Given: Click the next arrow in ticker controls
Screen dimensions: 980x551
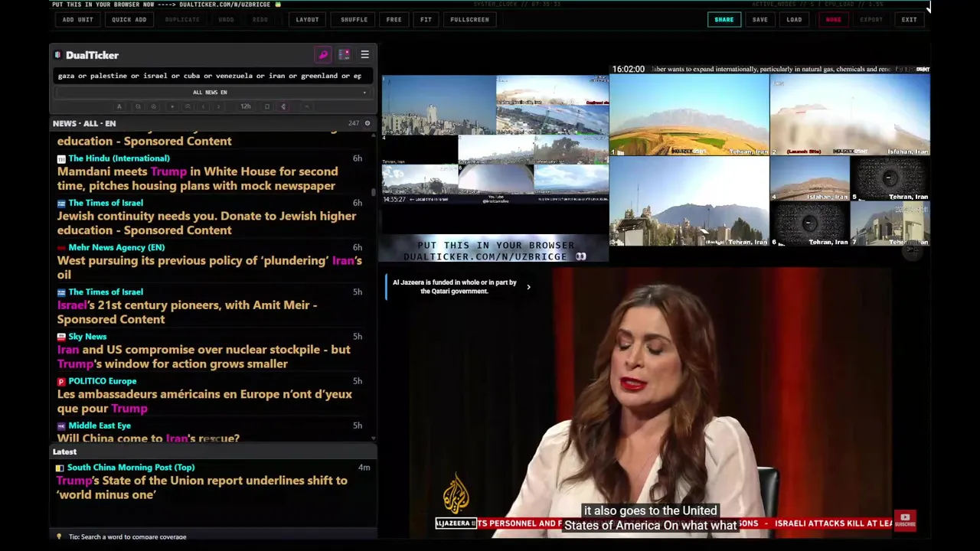Looking at the screenshot, I should 218,106.
